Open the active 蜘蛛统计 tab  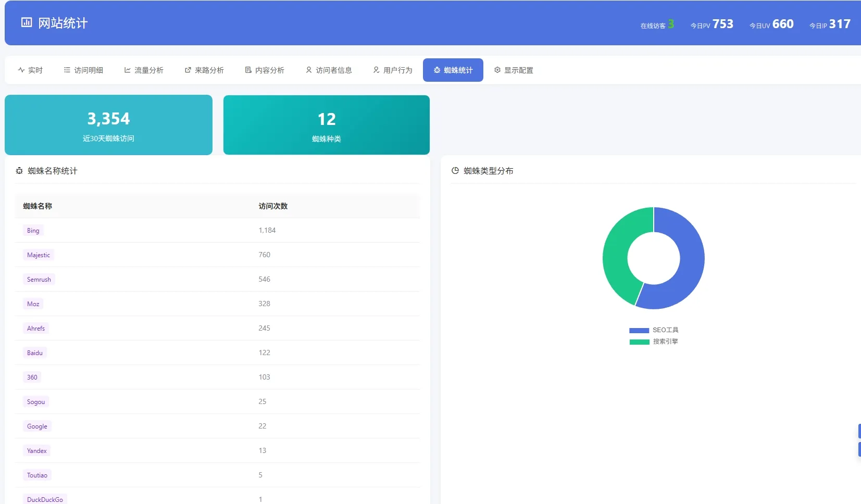pyautogui.click(x=453, y=70)
